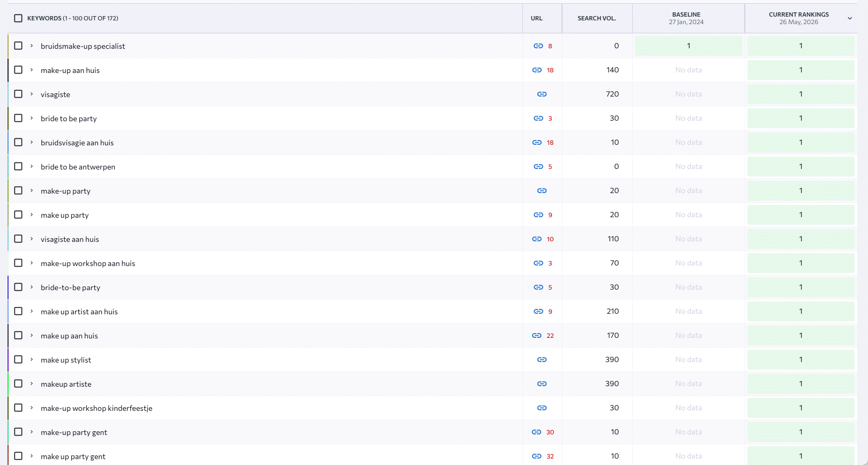The height and width of the screenshot is (465, 868).
Task: Tick checkbox for bruidsmake-up specialist
Action: pyautogui.click(x=18, y=46)
